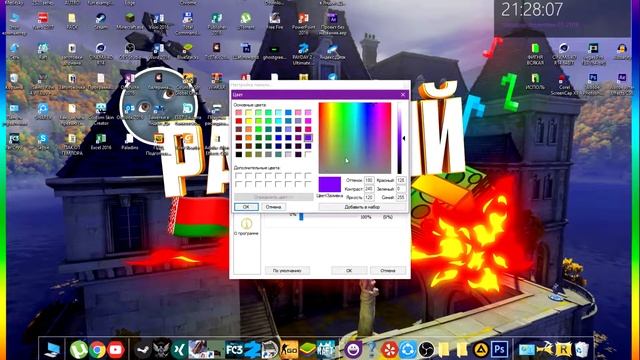Click 'Добавить в набор' button
640x360 pixels.
pyautogui.click(x=362, y=207)
